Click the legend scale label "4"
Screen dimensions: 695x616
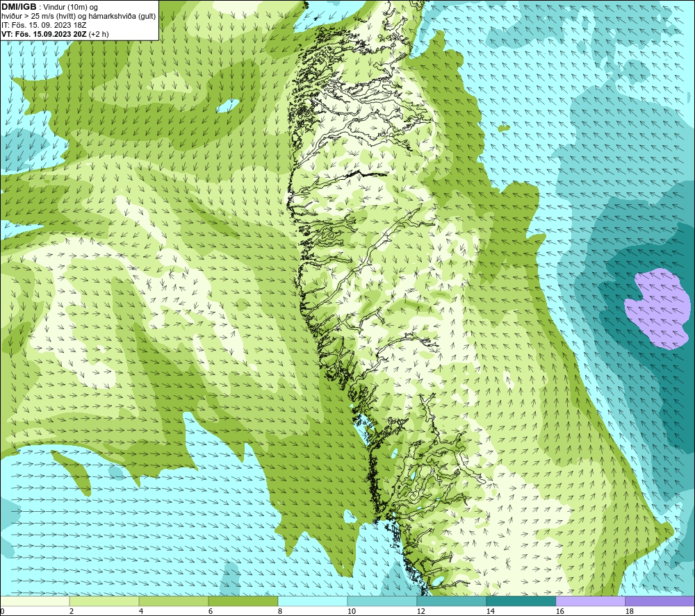(141, 611)
